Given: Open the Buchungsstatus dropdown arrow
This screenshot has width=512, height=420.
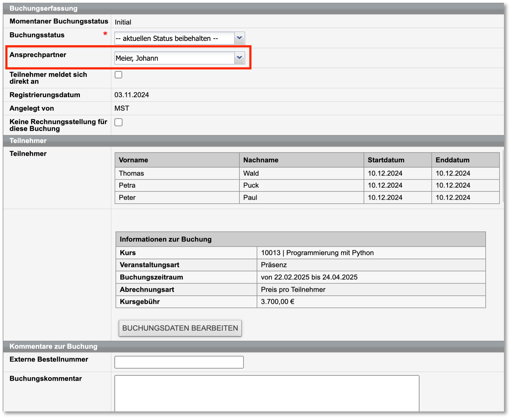Looking at the screenshot, I should (x=239, y=38).
